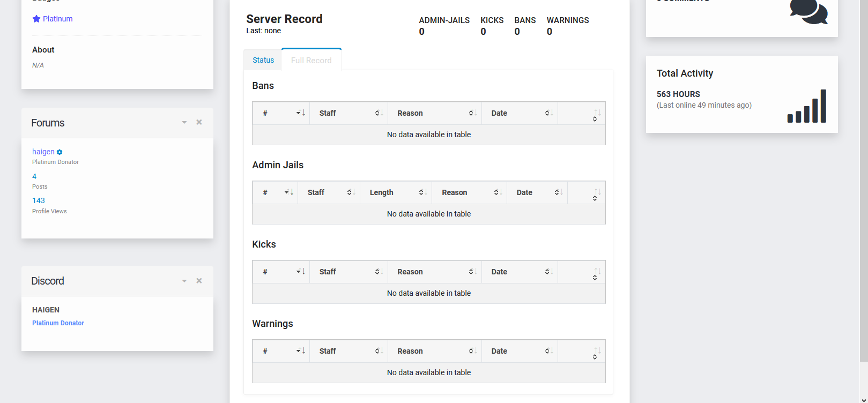Close the Forums panel
Image resolution: width=868 pixels, height=403 pixels.
(x=199, y=122)
